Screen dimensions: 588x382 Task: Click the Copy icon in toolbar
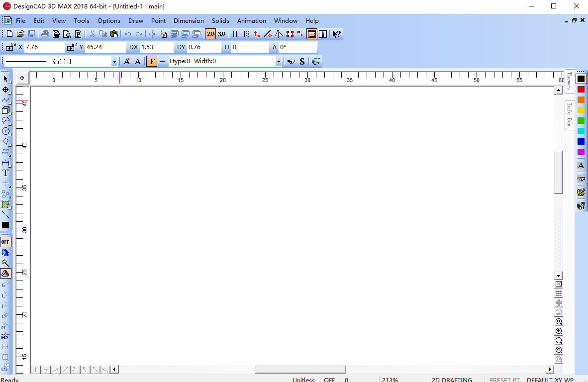[103, 34]
